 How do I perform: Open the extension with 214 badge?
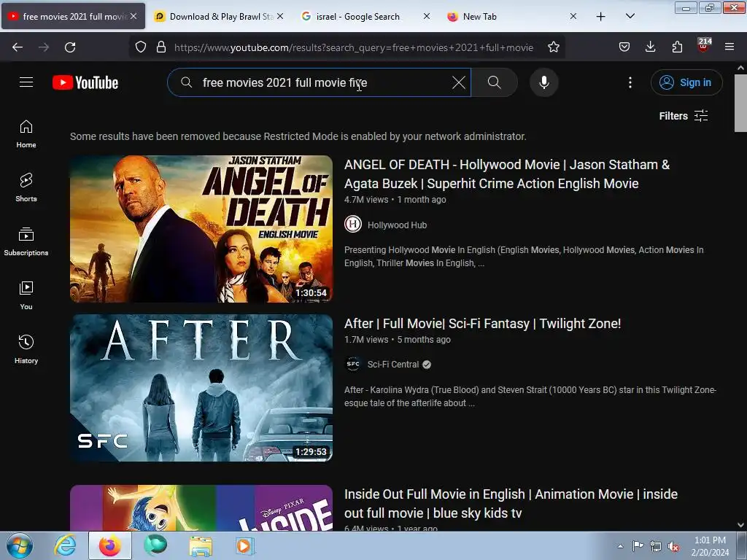click(704, 45)
